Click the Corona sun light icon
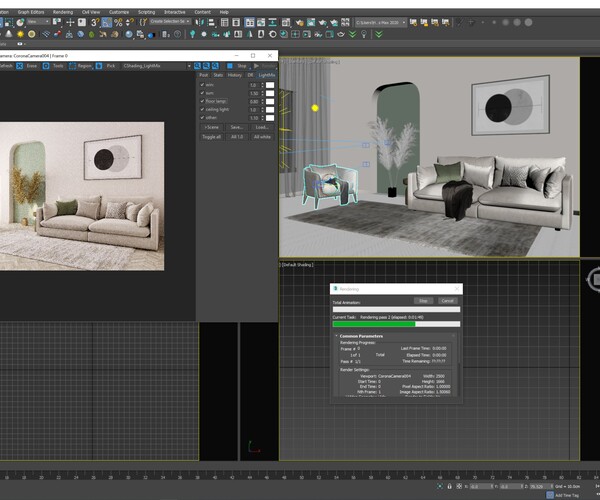 [x=20, y=34]
